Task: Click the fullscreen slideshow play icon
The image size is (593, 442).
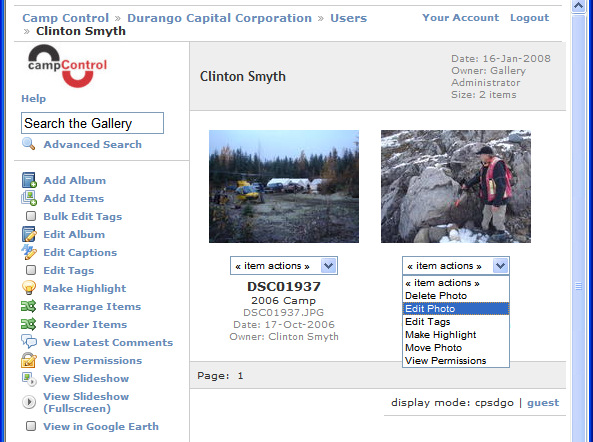Action: (x=29, y=402)
